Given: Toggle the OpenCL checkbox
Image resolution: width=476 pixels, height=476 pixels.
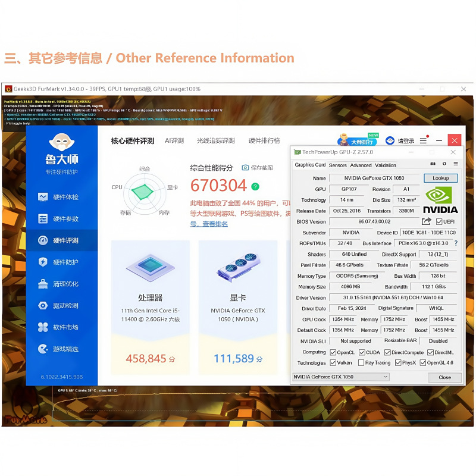Looking at the screenshot, I should pyautogui.click(x=333, y=352).
